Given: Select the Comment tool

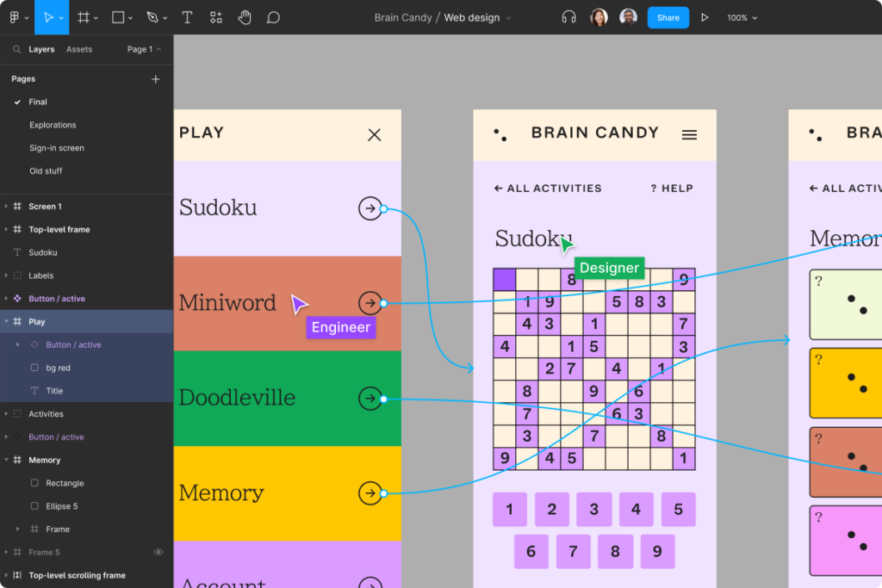Looking at the screenshot, I should pos(273,17).
